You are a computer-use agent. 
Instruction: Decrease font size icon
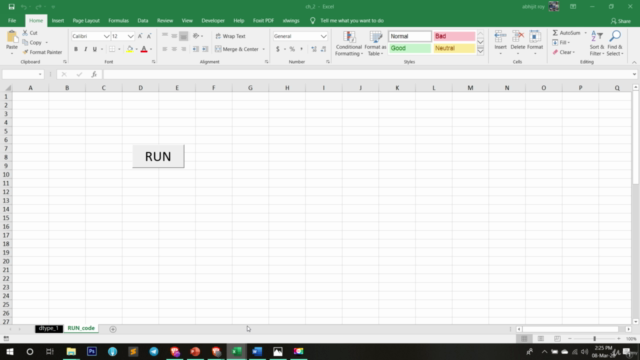(x=149, y=36)
